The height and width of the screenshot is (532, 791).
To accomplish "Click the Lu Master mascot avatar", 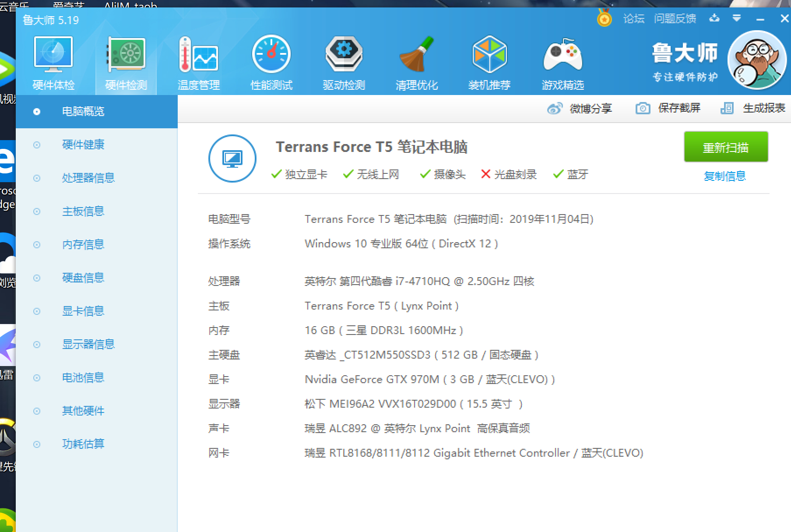I will 757,60.
